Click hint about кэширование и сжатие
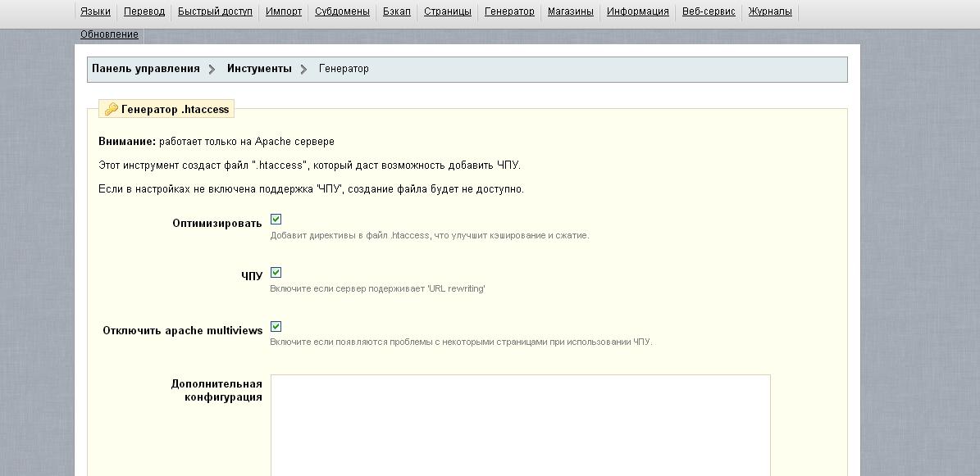This screenshot has height=476, width=980. pyautogui.click(x=430, y=235)
